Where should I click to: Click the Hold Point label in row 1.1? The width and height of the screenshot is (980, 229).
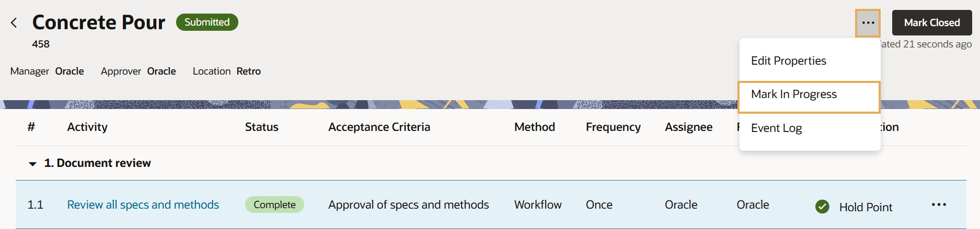point(866,207)
